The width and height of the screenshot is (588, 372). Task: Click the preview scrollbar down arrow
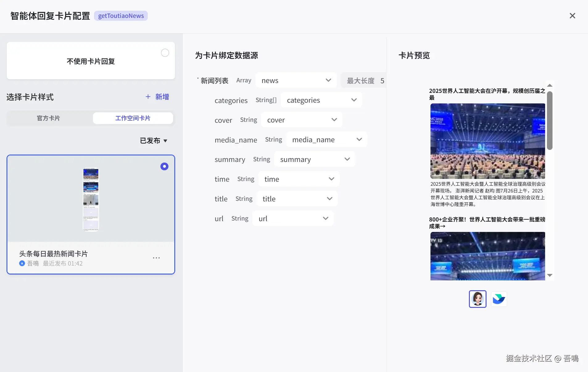tap(550, 275)
